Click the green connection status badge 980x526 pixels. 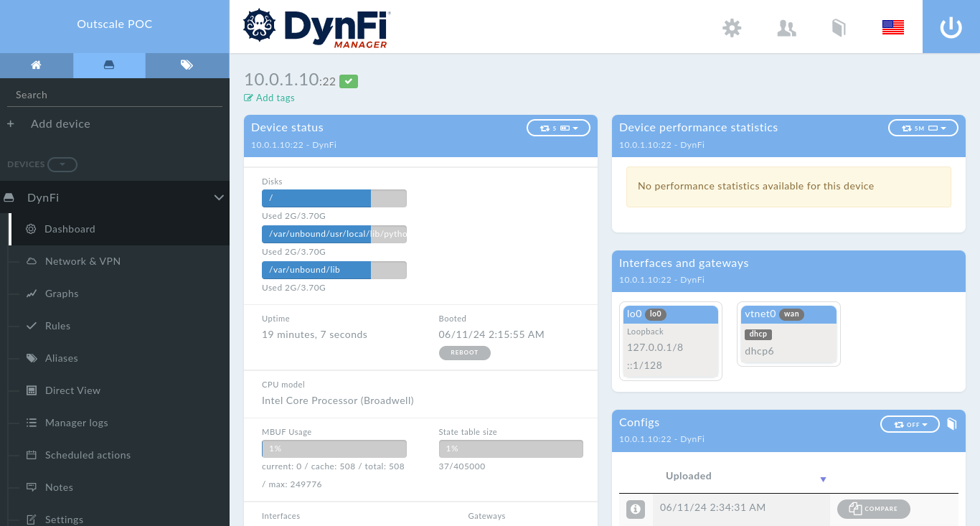point(349,82)
